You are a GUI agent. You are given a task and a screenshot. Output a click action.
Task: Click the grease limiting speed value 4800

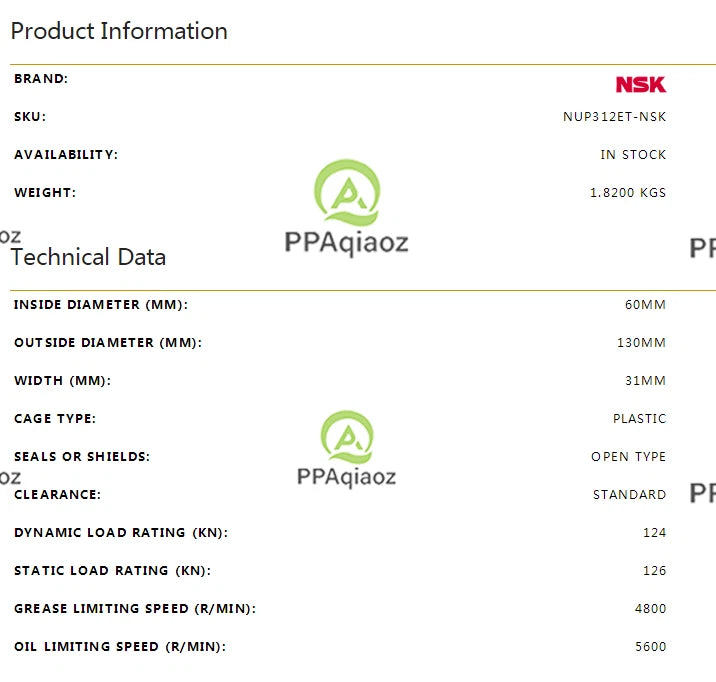650,609
